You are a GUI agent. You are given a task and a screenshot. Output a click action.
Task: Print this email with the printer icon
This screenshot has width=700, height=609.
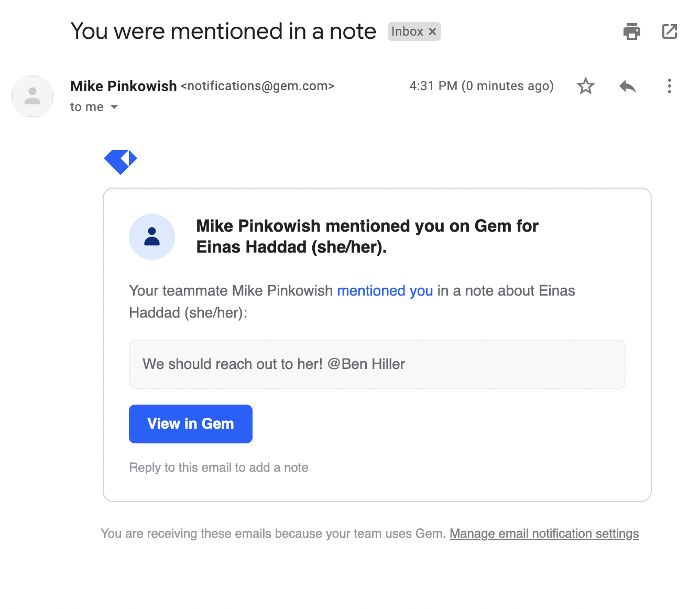(632, 31)
